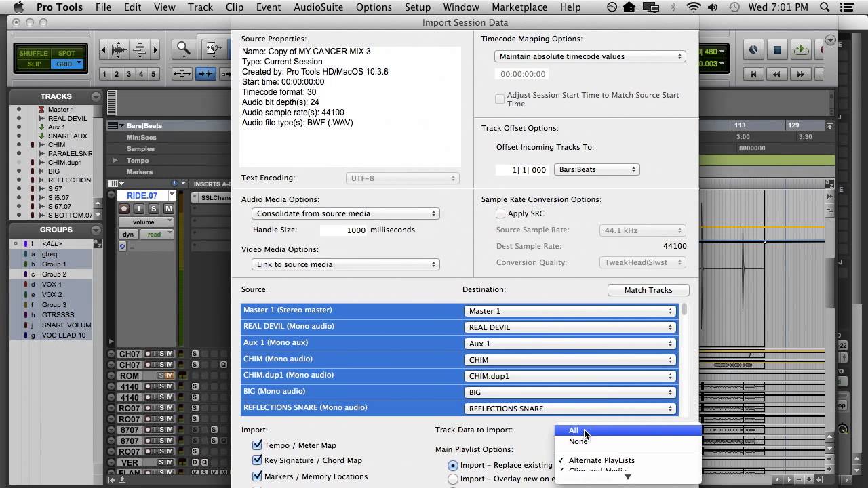
Task: Click the Tab to Transients button
Action: pos(207,74)
